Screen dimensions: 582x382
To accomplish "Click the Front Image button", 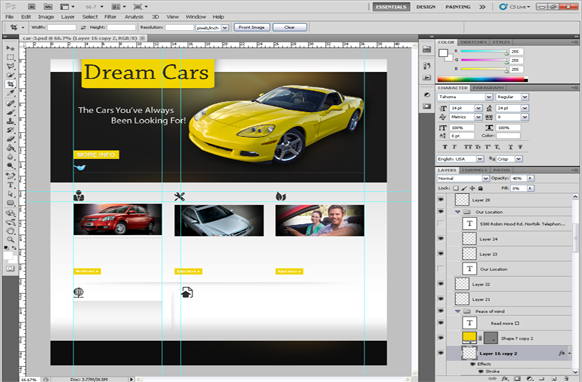I will click(x=252, y=27).
